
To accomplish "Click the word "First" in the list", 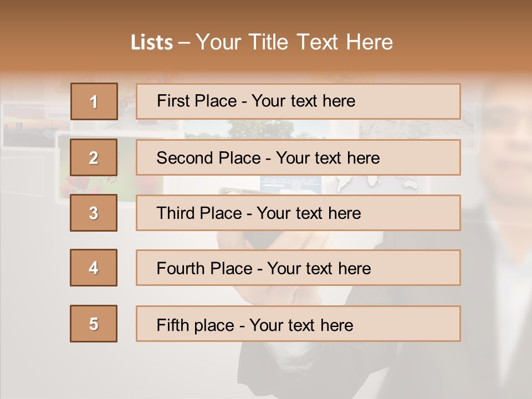I will pyautogui.click(x=173, y=101).
